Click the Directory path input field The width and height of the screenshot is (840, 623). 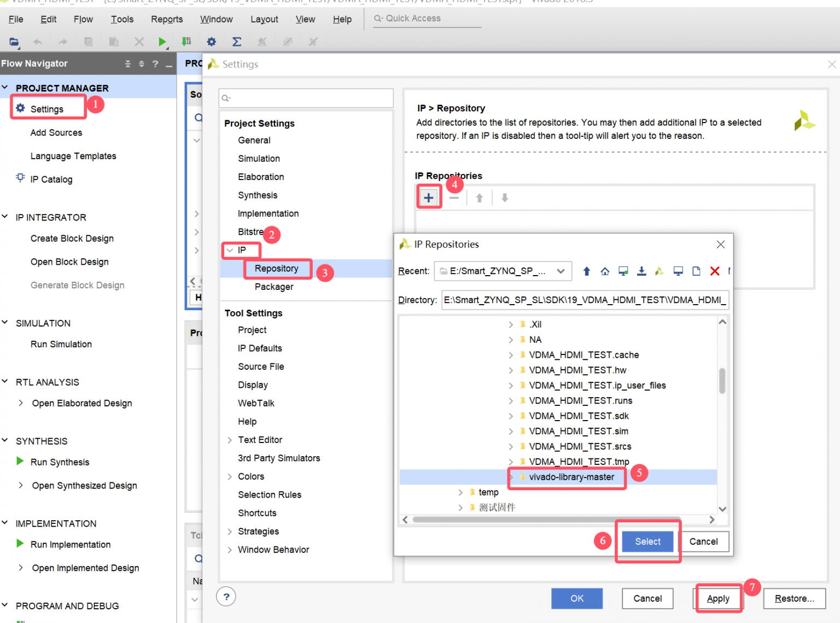point(584,300)
